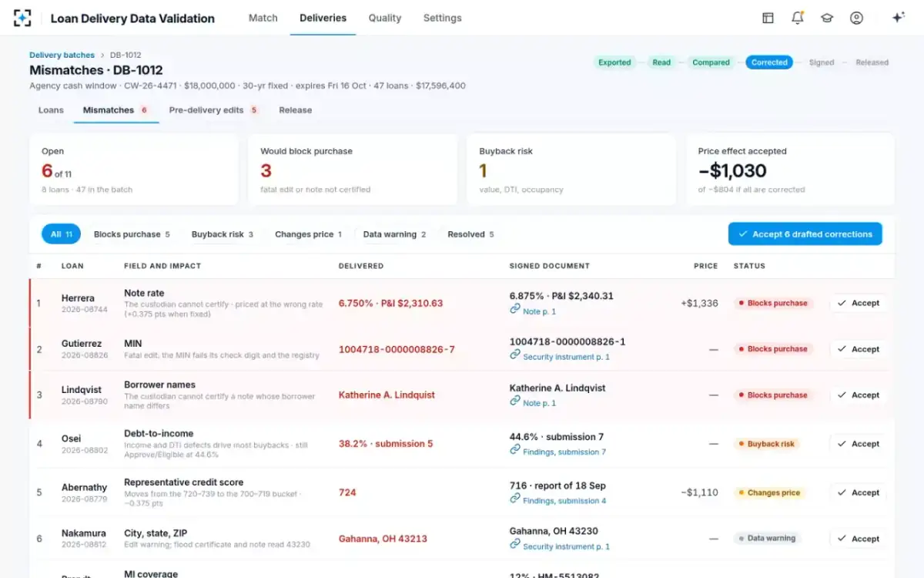Open the layout panel icon in header
The height and width of the screenshot is (578, 924).
[768, 18]
